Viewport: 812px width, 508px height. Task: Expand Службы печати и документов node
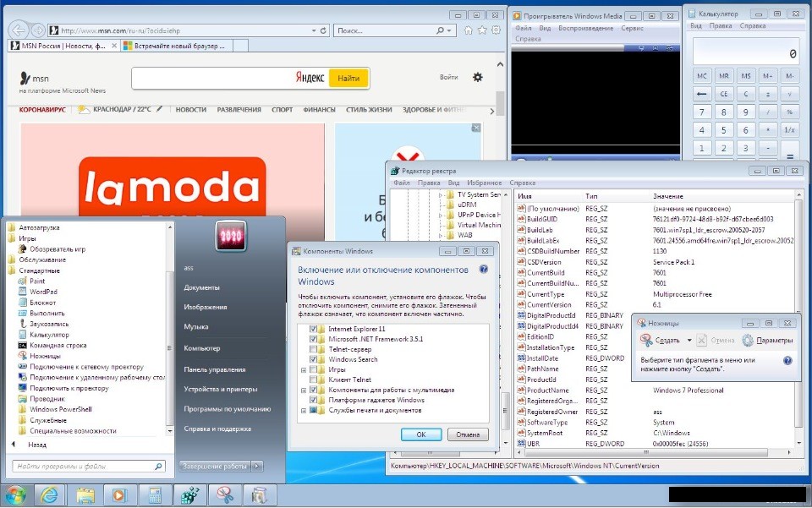[x=304, y=410]
